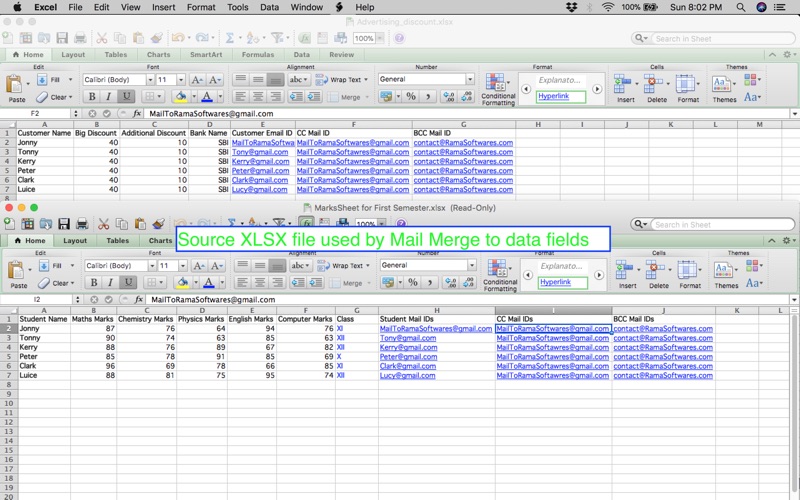Image resolution: width=800 pixels, height=500 pixels.
Task: Click Hyperlink cell style in MarksSheet window
Action: coord(563,282)
